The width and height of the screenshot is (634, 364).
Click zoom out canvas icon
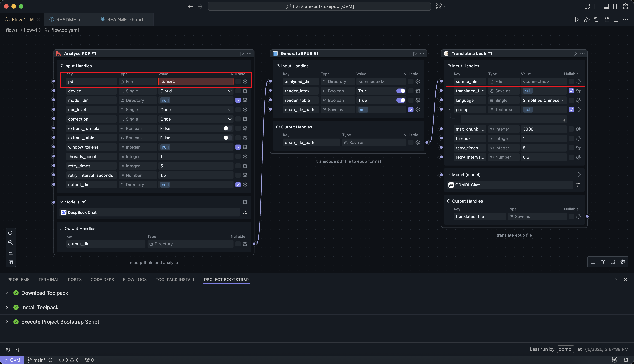click(x=11, y=243)
